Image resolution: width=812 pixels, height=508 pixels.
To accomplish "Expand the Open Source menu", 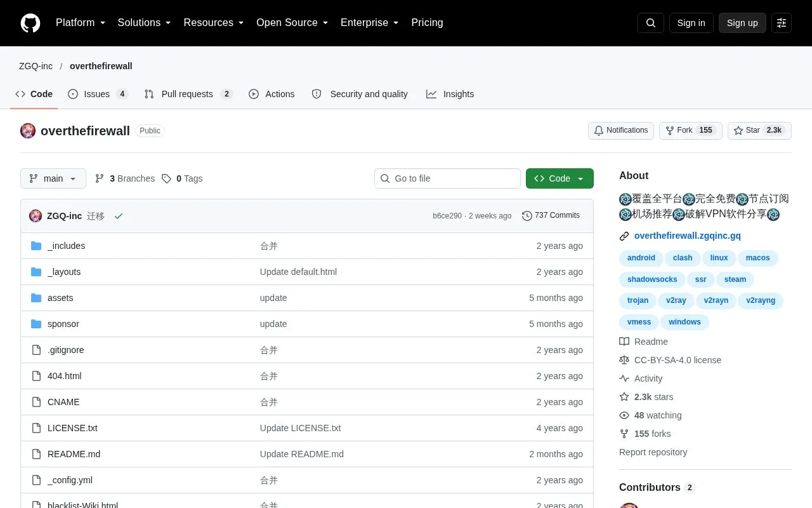I will (x=292, y=23).
